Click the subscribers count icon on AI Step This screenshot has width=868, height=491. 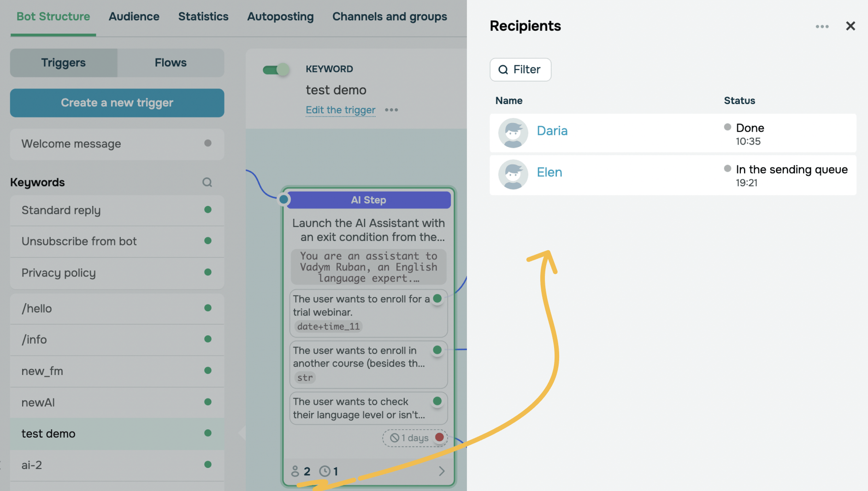[295, 471]
